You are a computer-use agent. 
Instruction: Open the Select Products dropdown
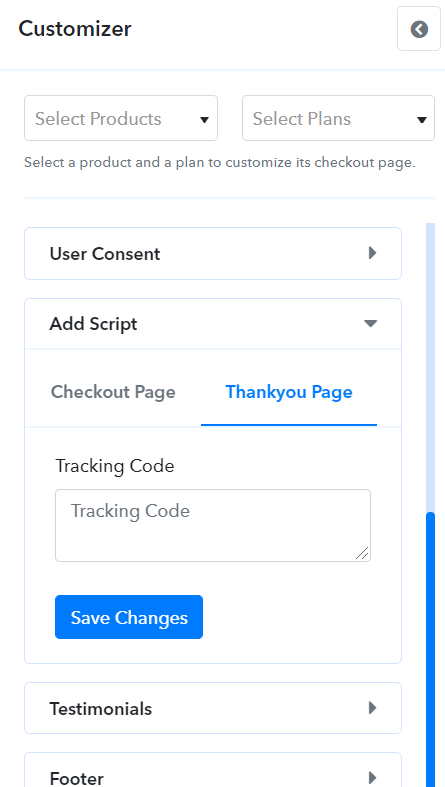(121, 118)
